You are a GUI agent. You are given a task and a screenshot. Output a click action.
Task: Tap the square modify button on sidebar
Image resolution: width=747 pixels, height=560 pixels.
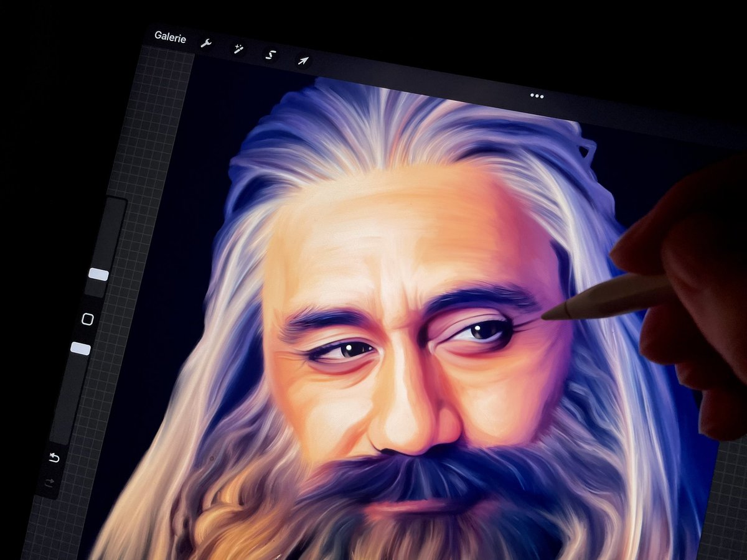(88, 319)
